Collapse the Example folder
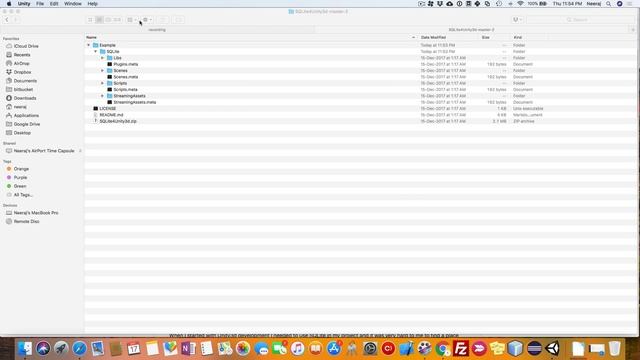Viewport: 640px width, 360px height. [x=89, y=45]
